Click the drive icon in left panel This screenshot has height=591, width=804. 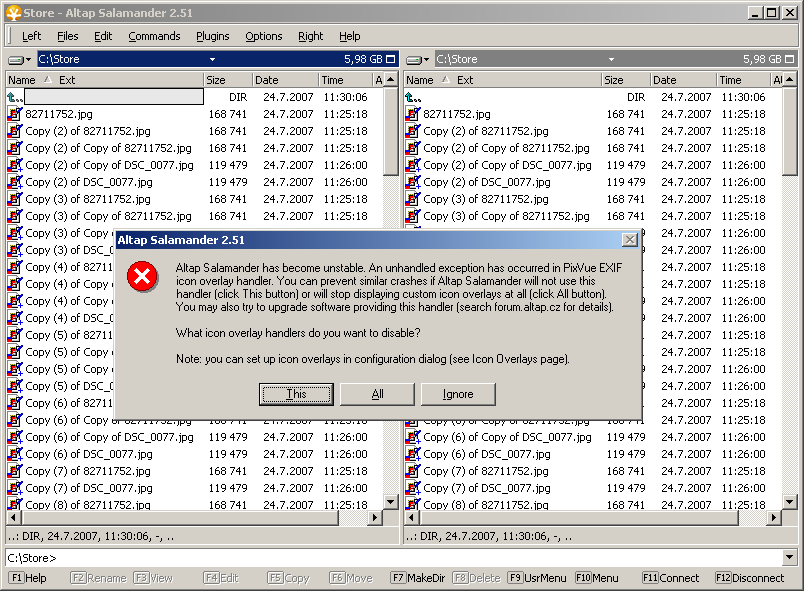pos(15,59)
